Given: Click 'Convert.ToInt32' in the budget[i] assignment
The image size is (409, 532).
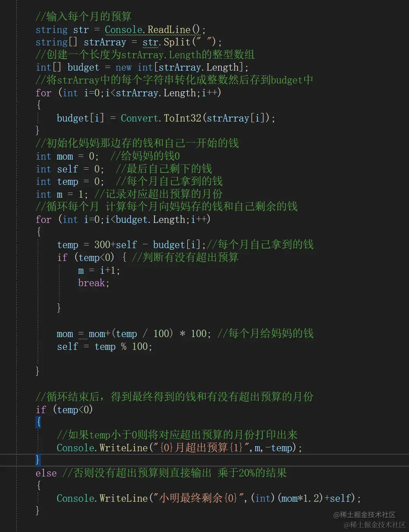Looking at the screenshot, I should (161, 118).
